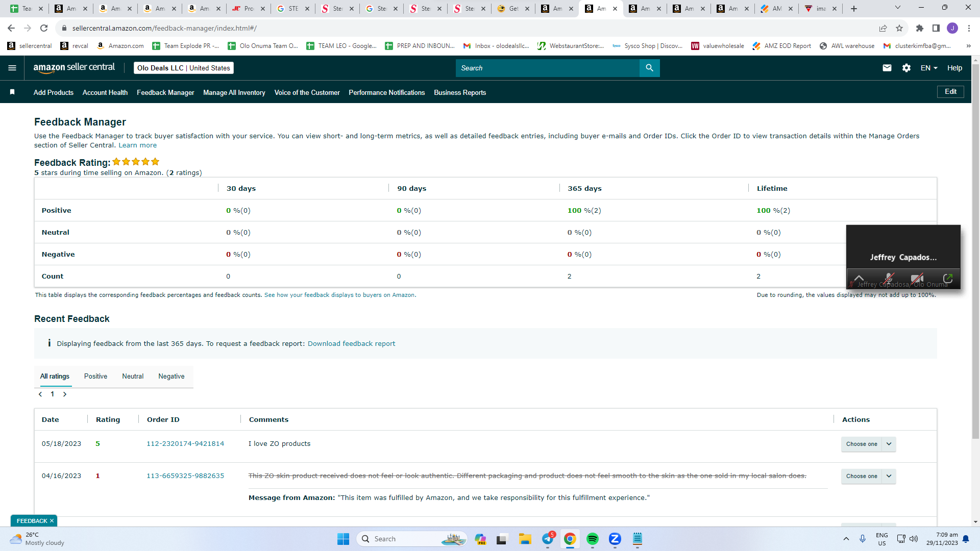This screenshot has height=551, width=980.
Task: Go to next feedback page arrow
Action: (x=65, y=394)
